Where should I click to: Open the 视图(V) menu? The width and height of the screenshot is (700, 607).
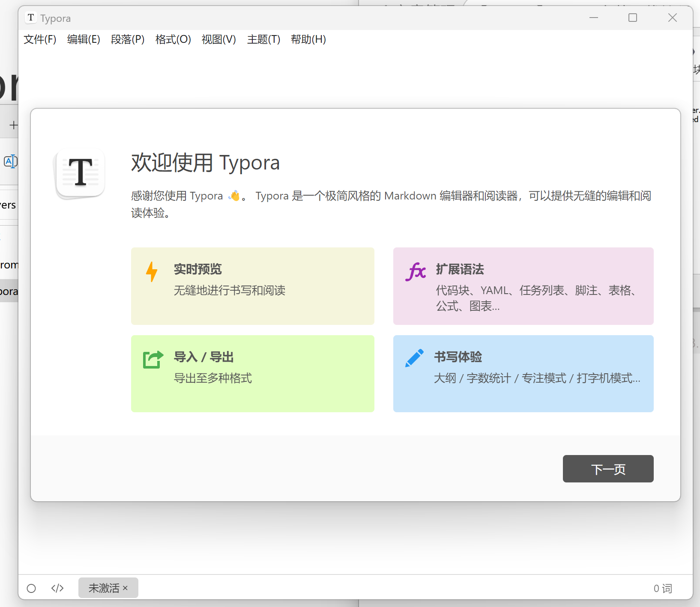click(x=218, y=39)
